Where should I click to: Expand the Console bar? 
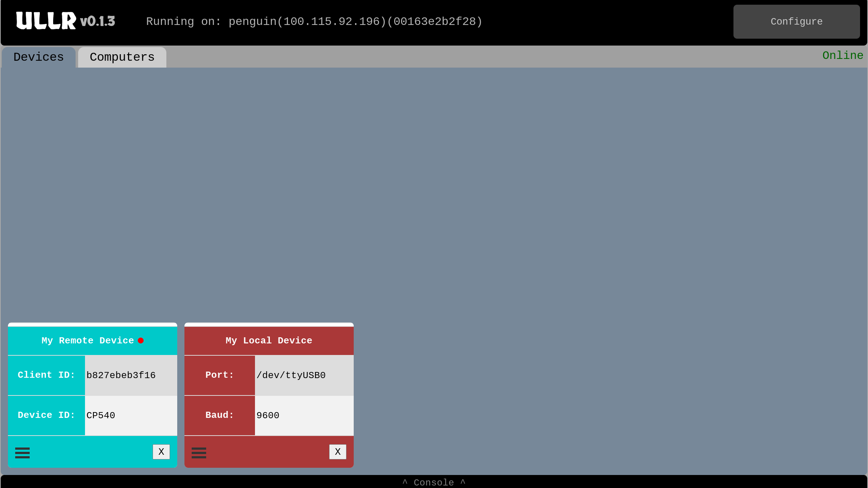434,482
